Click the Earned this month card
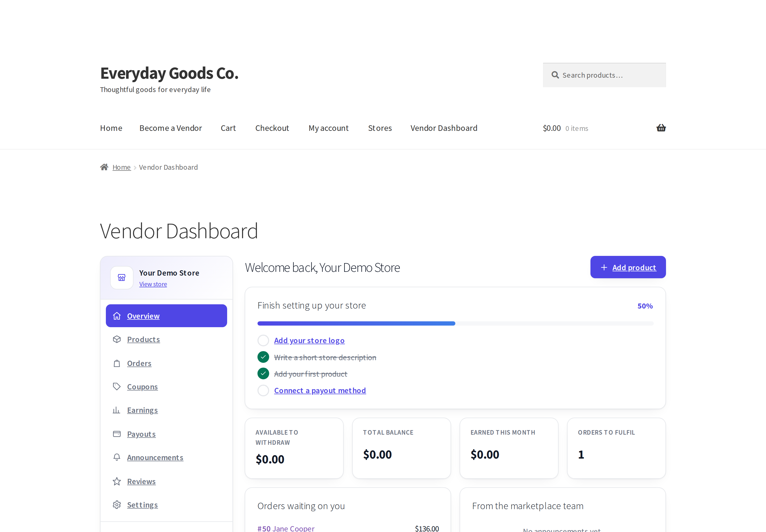Viewport: 766px width, 532px height. coord(509,448)
